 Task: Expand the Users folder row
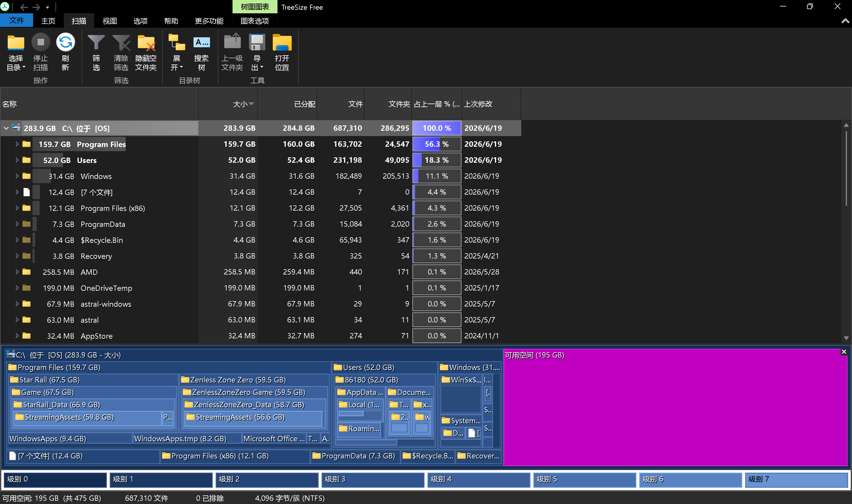[x=16, y=160]
